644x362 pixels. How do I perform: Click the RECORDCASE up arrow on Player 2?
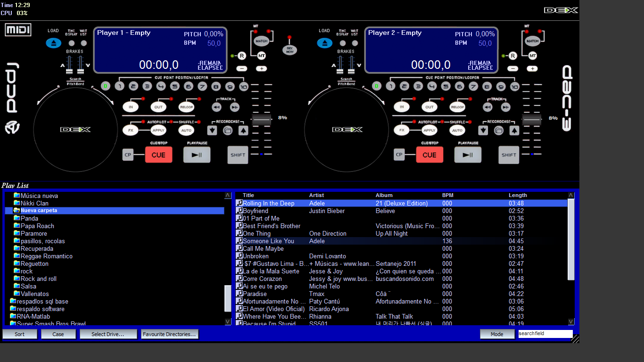(x=514, y=130)
